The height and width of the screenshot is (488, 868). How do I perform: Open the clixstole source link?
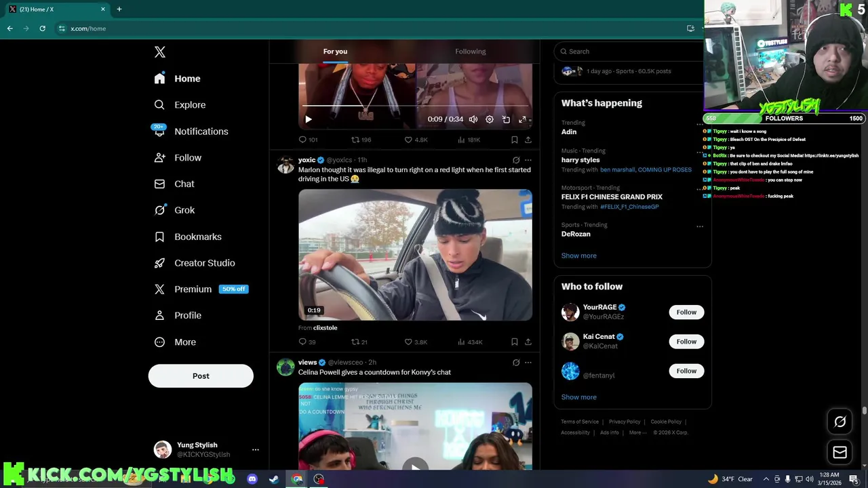click(x=325, y=328)
